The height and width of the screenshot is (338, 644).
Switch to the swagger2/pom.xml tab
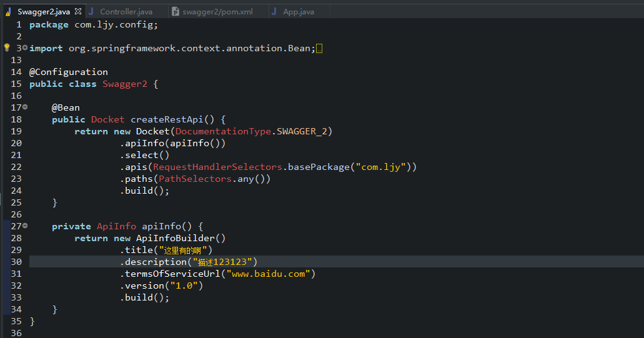(x=217, y=11)
